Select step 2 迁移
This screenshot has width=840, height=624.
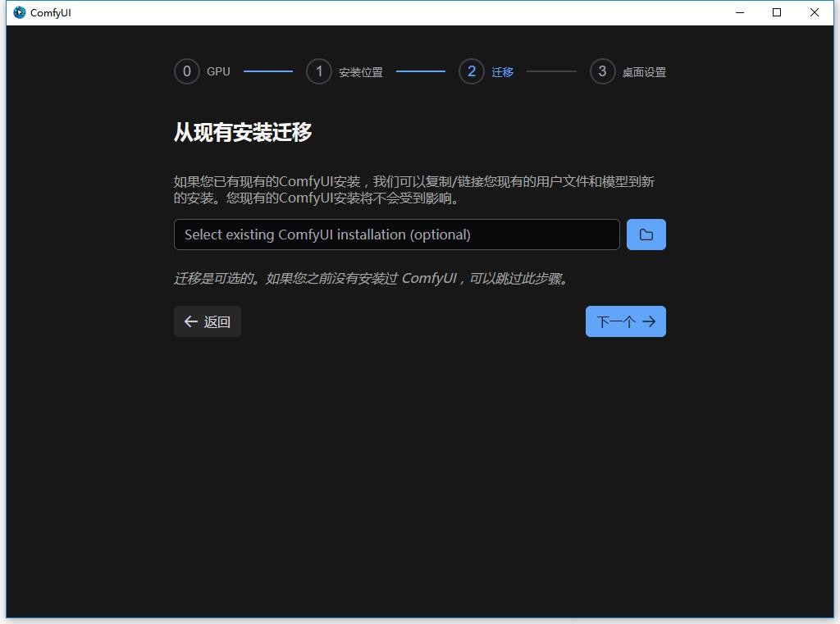pyautogui.click(x=486, y=71)
